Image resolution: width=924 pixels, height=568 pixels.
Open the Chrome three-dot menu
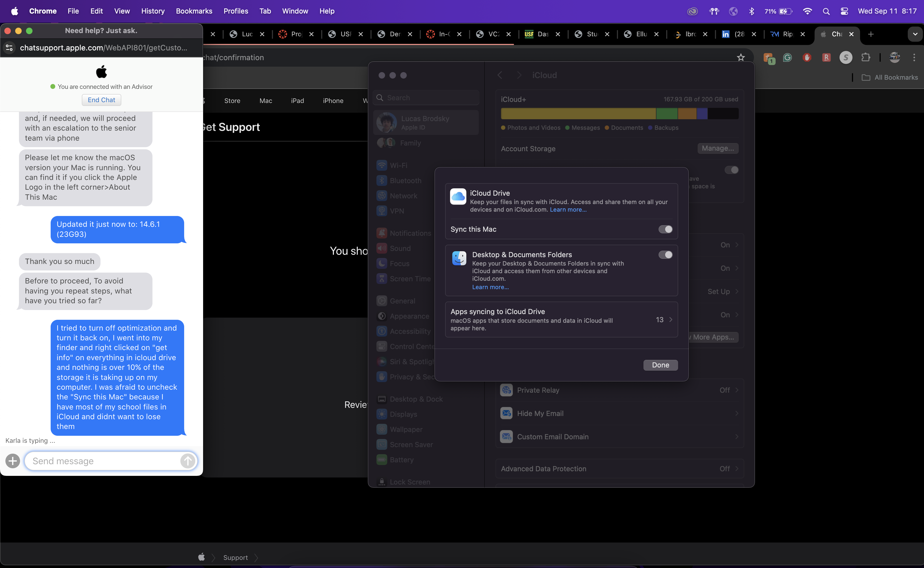pyautogui.click(x=914, y=57)
